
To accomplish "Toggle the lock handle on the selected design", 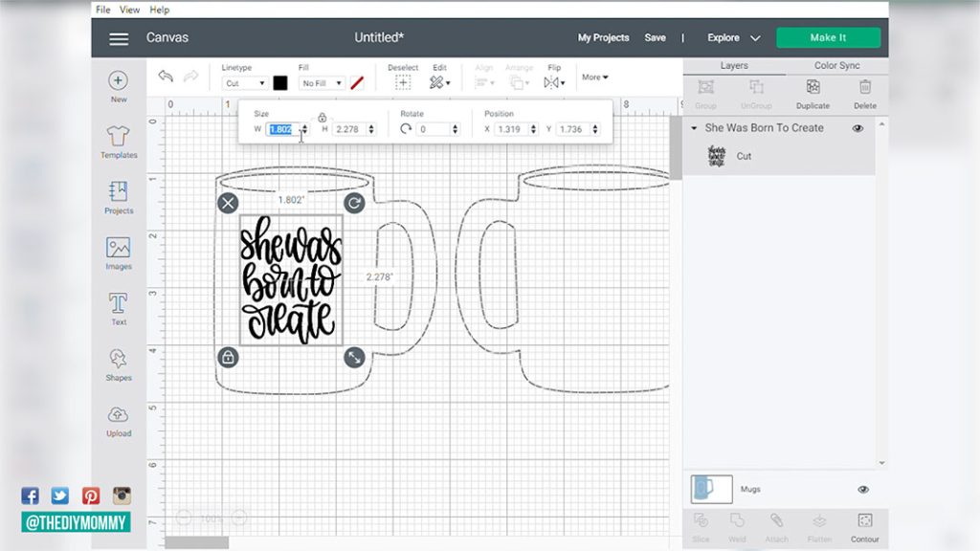I will [228, 358].
